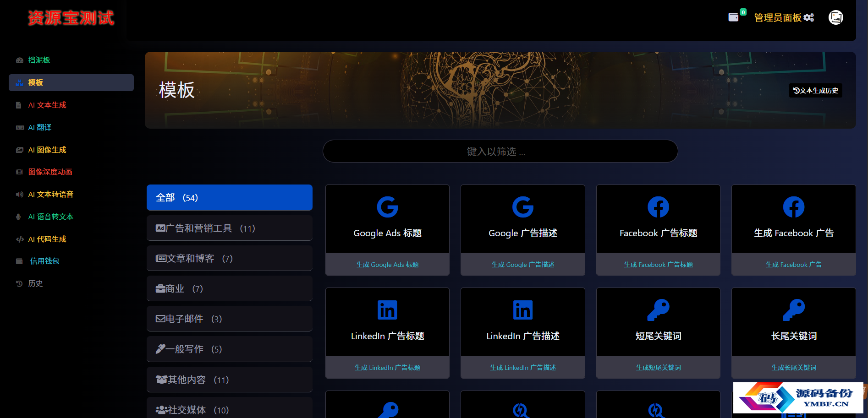Click the Facebook icon on Facebook 广告标题 card
Viewport: 868px width, 418px height.
pyautogui.click(x=658, y=207)
